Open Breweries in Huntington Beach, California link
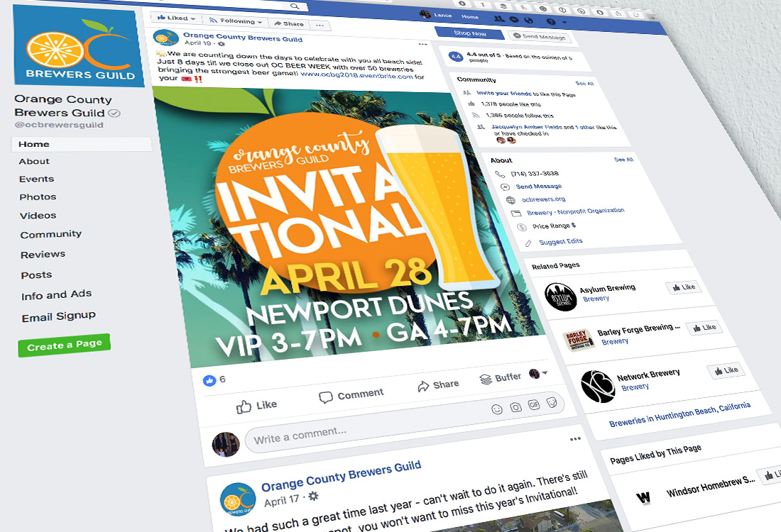Viewport: 781px width, 532px height. pyautogui.click(x=680, y=414)
